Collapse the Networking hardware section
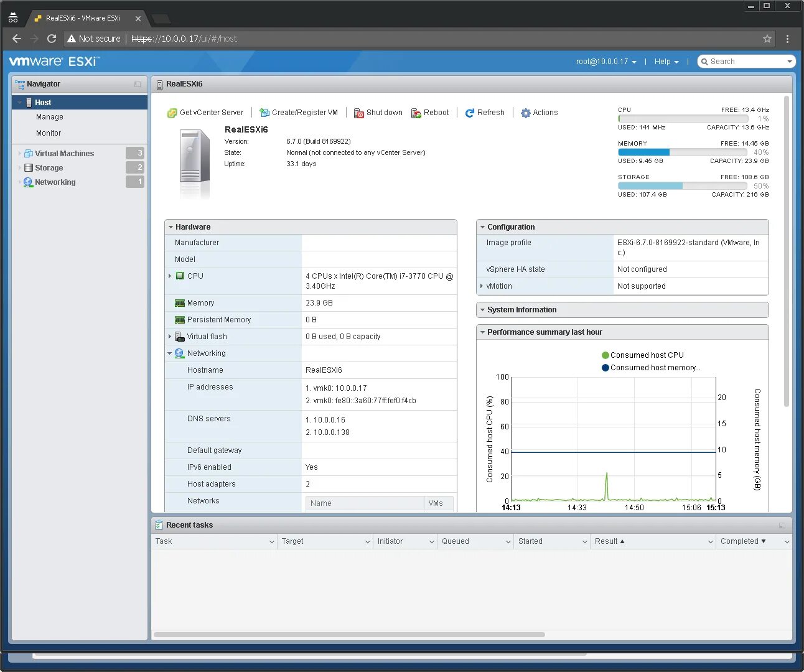Screen dimensions: 804x672 [x=170, y=353]
